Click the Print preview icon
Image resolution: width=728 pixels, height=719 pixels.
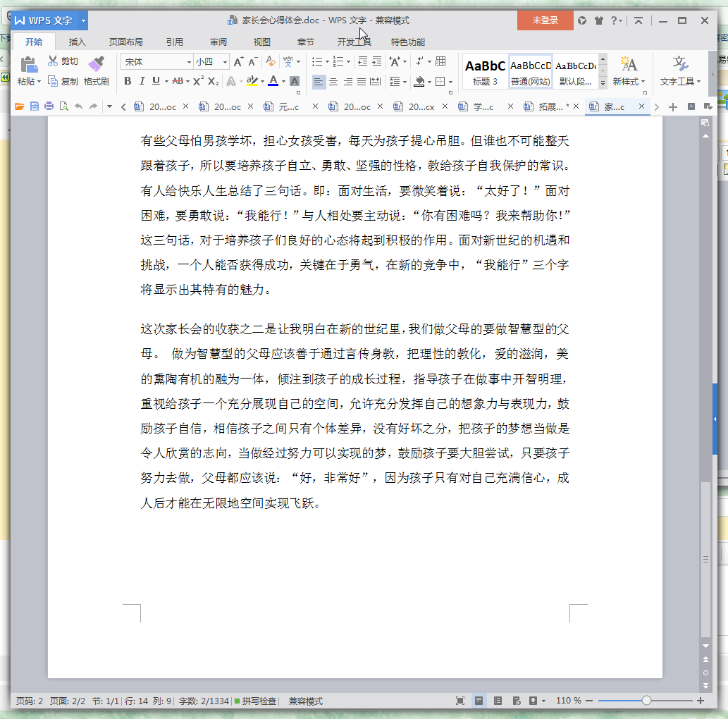63,107
